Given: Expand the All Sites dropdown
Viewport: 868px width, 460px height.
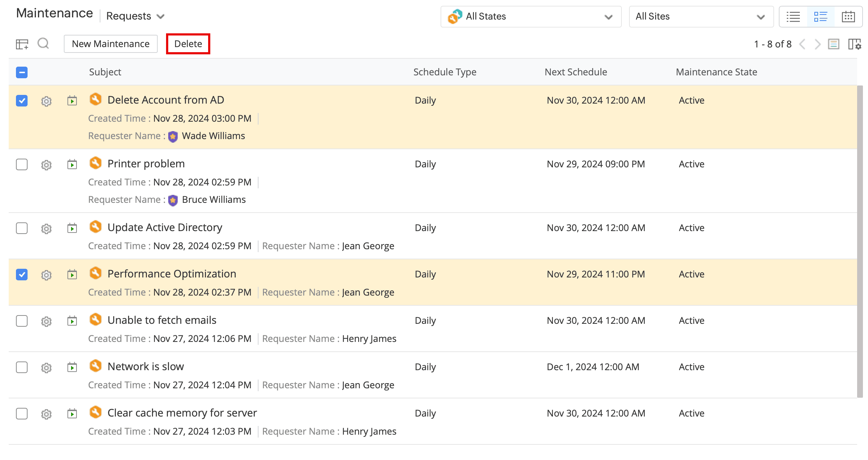Looking at the screenshot, I should click(701, 17).
